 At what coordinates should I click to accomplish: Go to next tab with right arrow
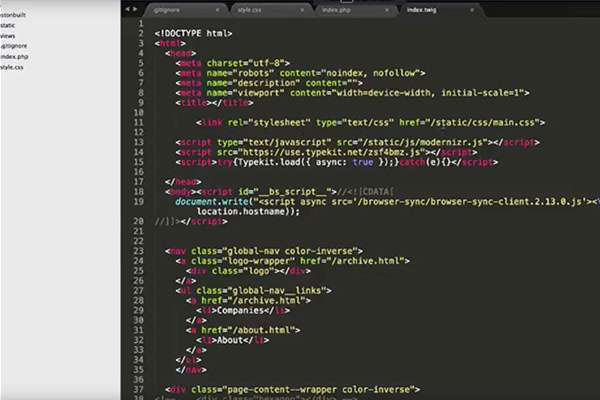click(135, 9)
